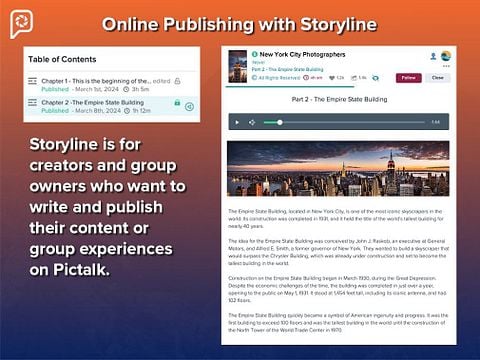Click the Close button

pos(438,78)
